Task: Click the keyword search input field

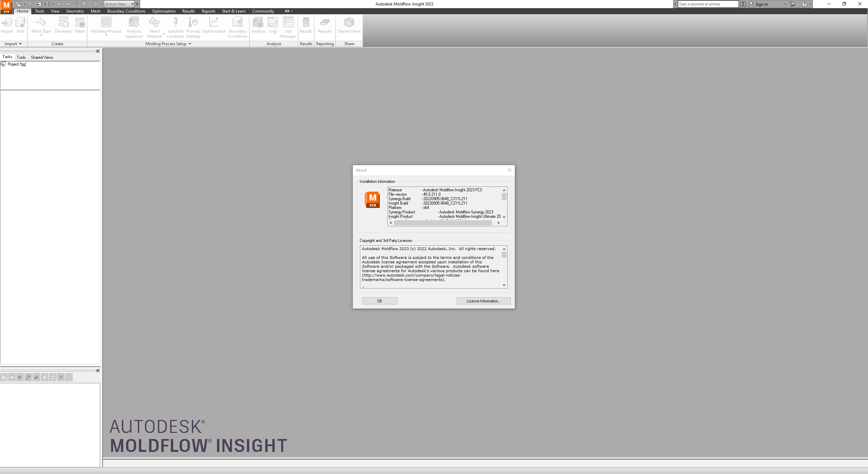Action: click(x=708, y=4)
